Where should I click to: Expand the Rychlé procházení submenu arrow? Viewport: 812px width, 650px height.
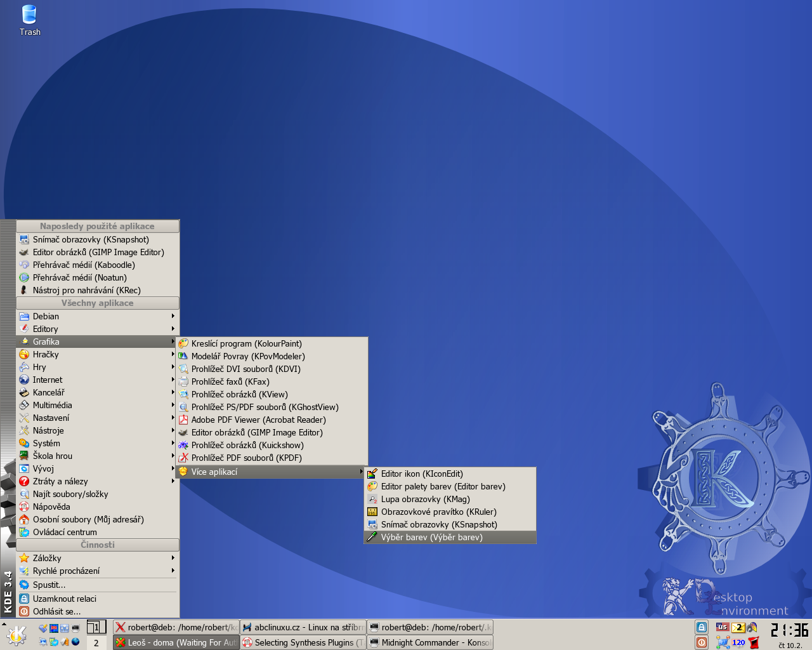click(x=173, y=571)
